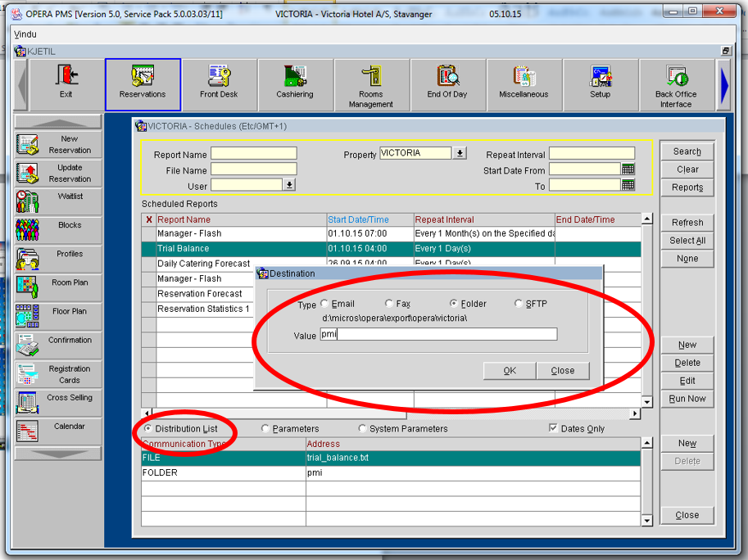Open Calendar in the sidebar
Image resolution: width=748 pixels, height=560 pixels.
[58, 431]
